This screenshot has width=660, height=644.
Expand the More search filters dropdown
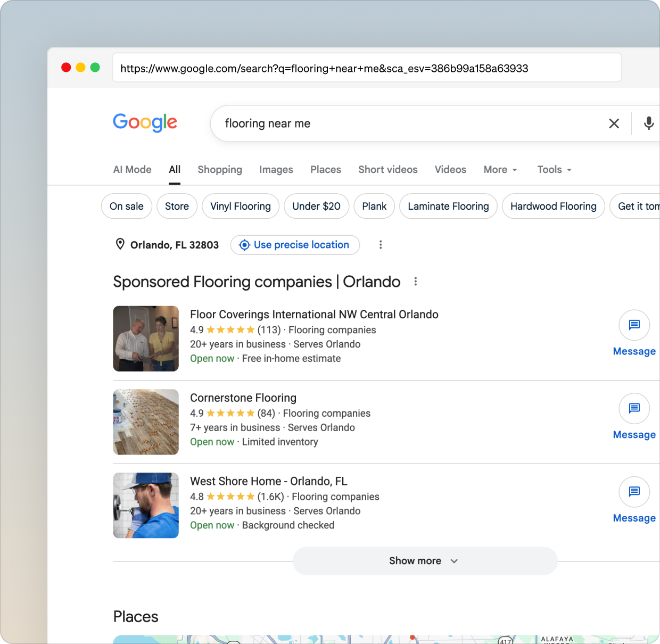[x=500, y=170]
